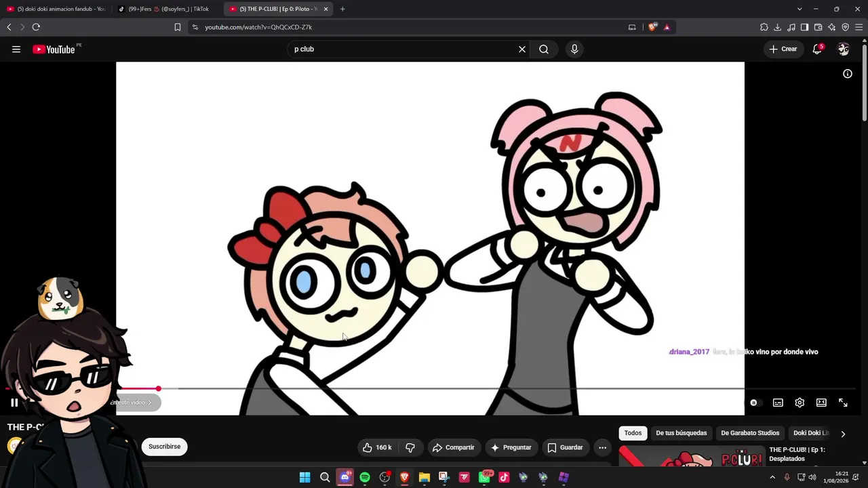Clear the search box text
This screenshot has height=488, width=868.
(522, 49)
